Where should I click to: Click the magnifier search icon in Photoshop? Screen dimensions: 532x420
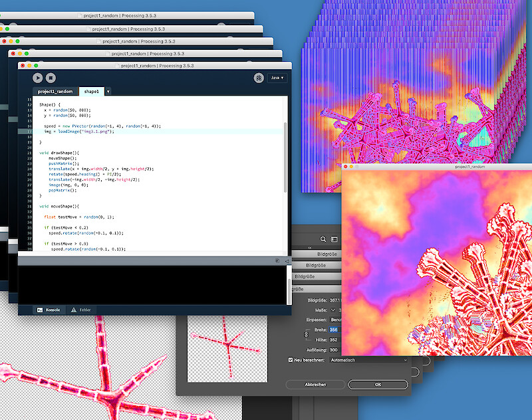pyautogui.click(x=323, y=239)
